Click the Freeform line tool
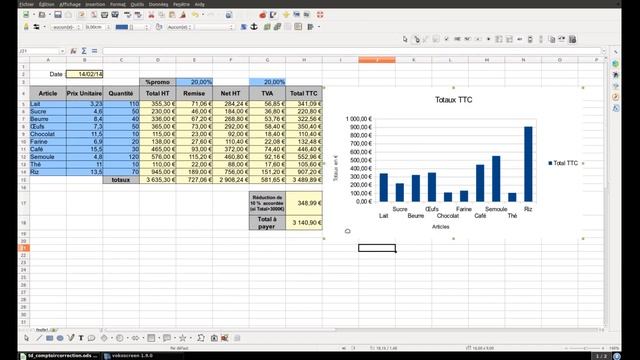Image resolution: width=640 pixels, height=360 pixels. (x=71, y=338)
